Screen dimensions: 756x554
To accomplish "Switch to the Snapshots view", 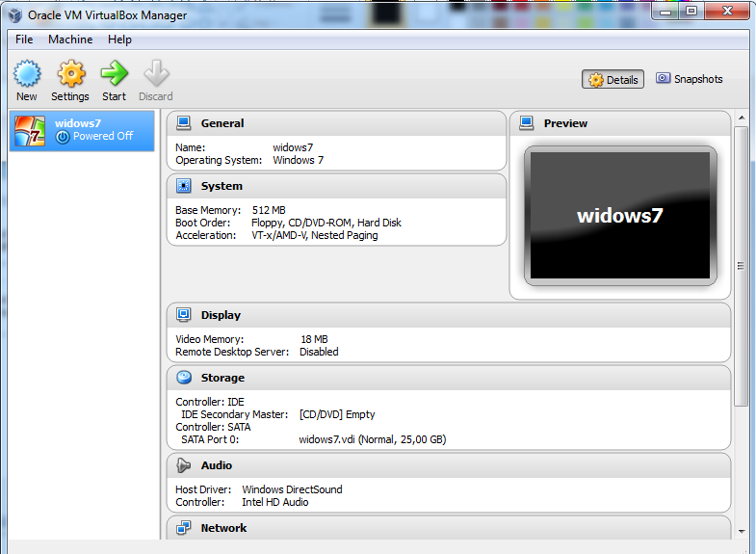I will tap(690, 79).
